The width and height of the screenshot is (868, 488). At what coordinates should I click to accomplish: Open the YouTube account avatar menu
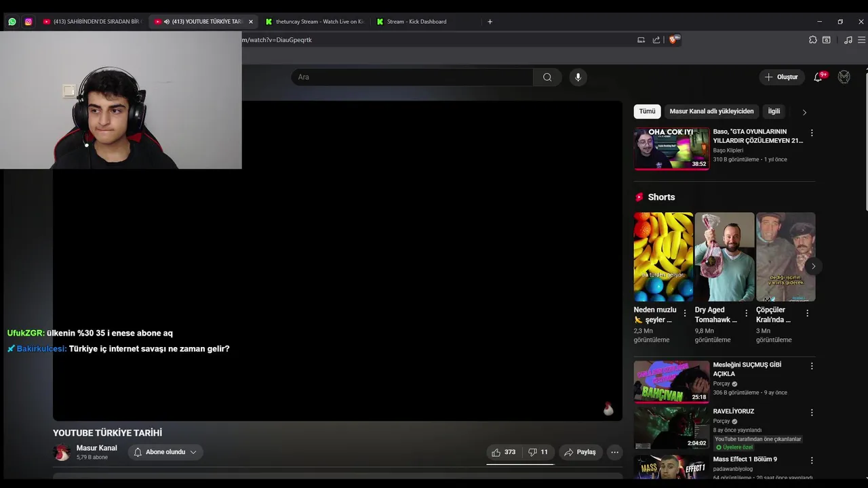click(x=844, y=77)
